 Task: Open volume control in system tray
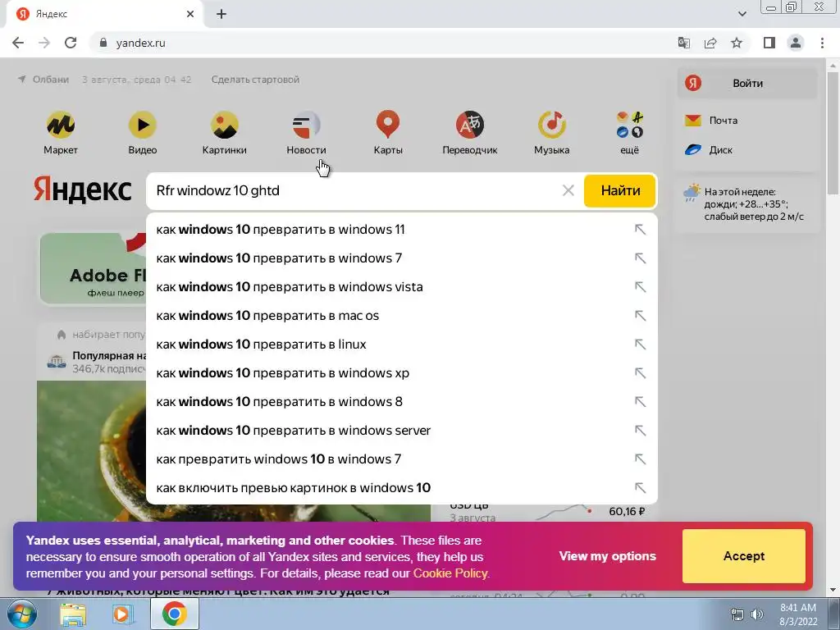(756, 614)
